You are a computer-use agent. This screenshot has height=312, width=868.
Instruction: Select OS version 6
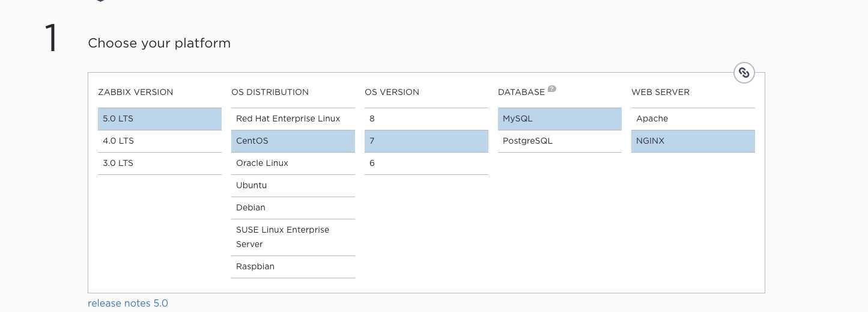(426, 164)
